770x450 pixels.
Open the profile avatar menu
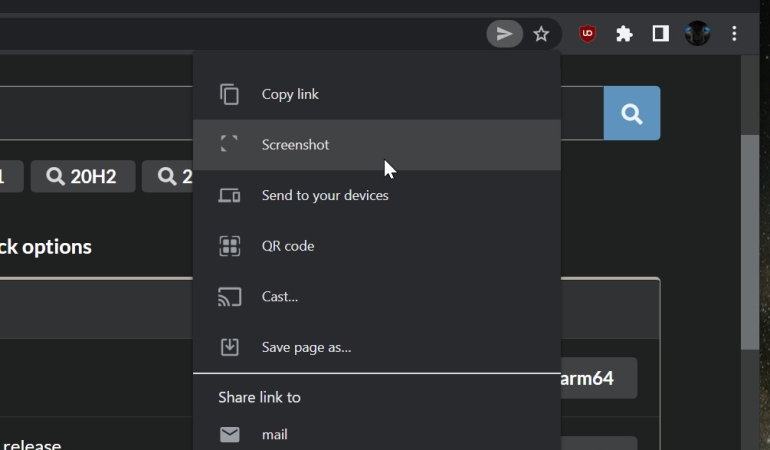tap(697, 34)
